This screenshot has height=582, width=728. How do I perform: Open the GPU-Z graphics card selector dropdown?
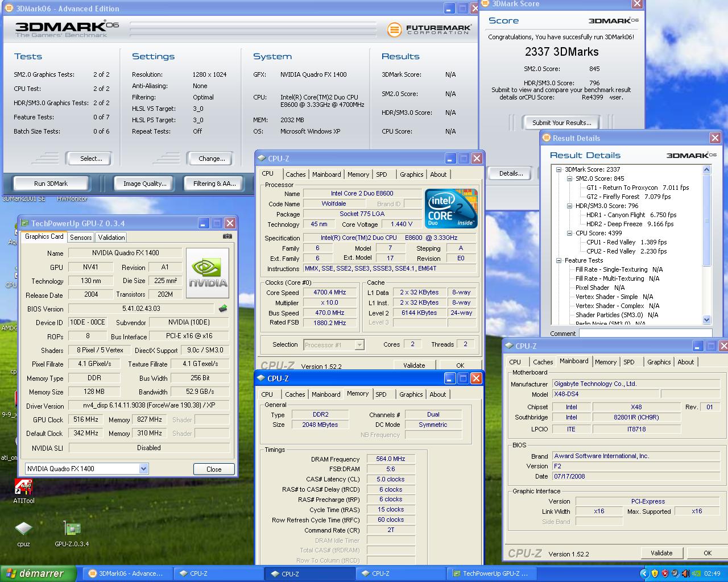click(143, 469)
